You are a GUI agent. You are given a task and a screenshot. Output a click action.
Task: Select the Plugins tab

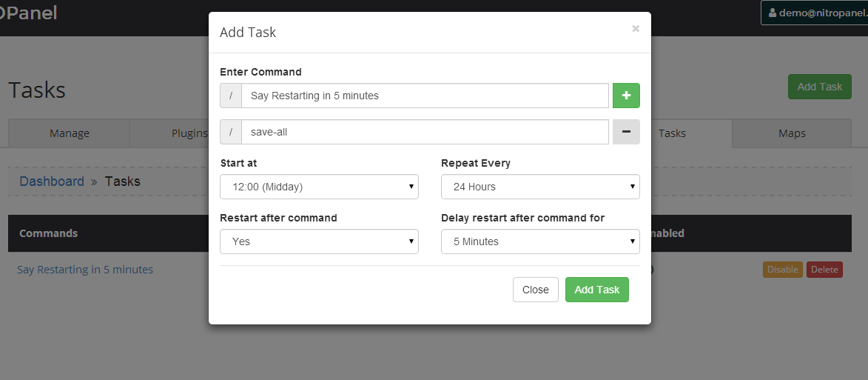pos(189,133)
